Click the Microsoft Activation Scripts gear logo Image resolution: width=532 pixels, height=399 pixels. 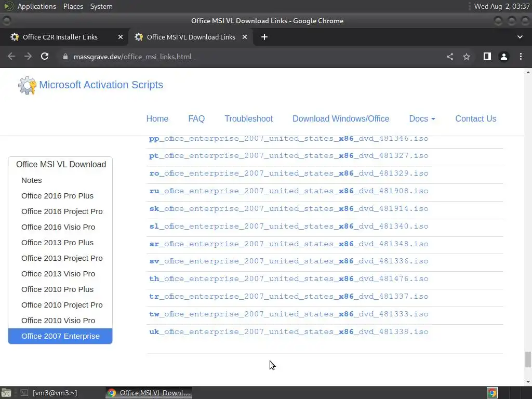pyautogui.click(x=27, y=85)
